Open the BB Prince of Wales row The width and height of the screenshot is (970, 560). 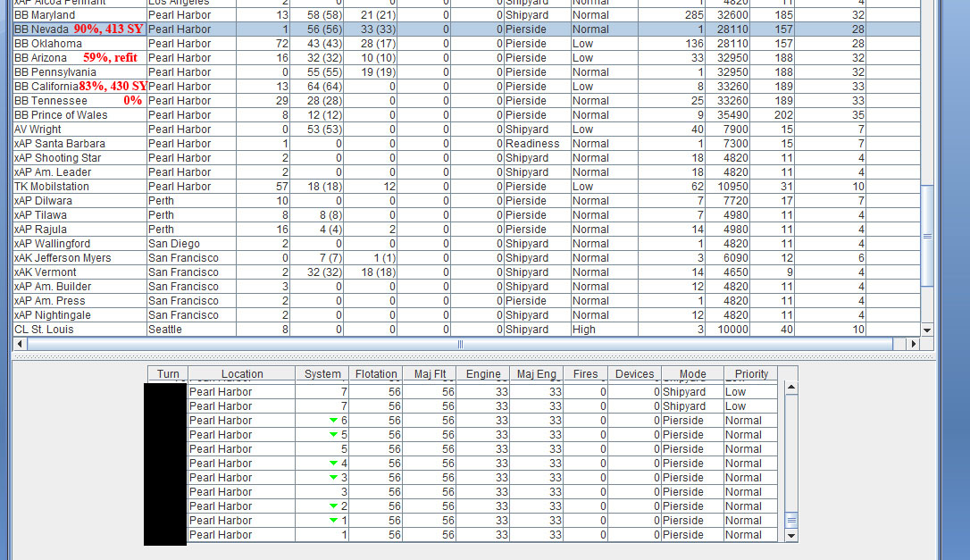[x=466, y=114]
